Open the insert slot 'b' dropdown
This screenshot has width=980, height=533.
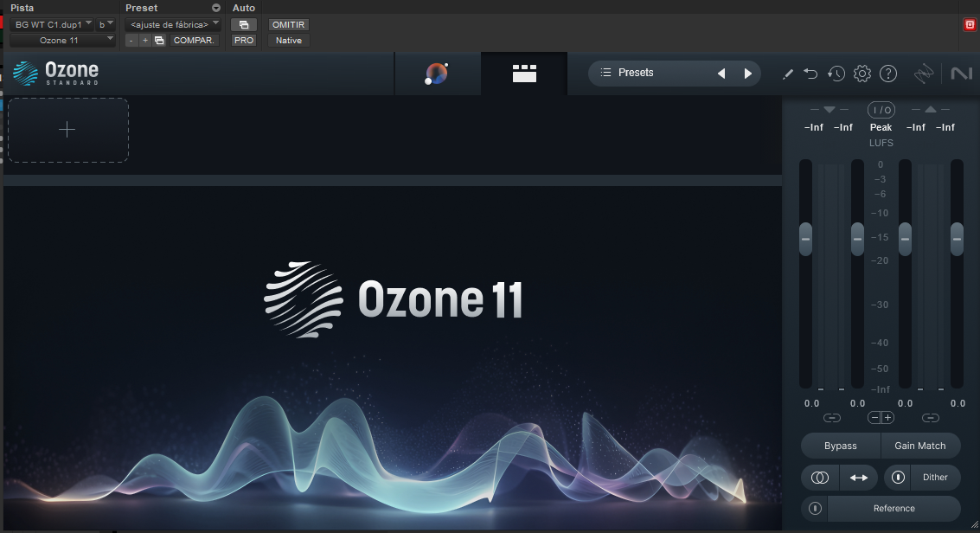pyautogui.click(x=106, y=25)
